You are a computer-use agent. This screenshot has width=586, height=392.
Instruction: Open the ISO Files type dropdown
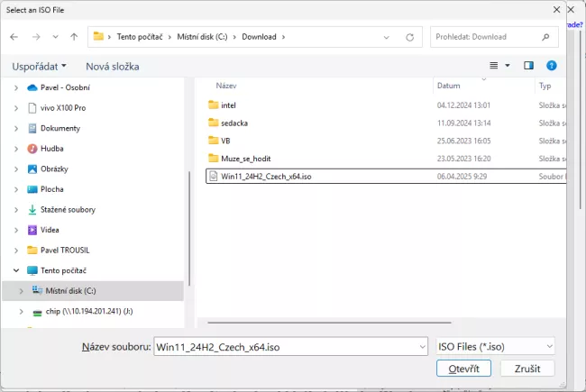click(x=494, y=345)
